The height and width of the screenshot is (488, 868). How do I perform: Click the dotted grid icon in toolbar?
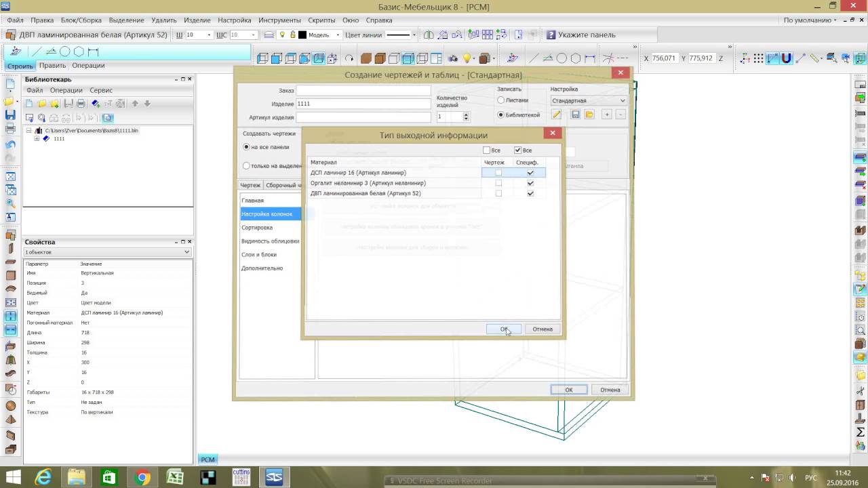pos(759,58)
